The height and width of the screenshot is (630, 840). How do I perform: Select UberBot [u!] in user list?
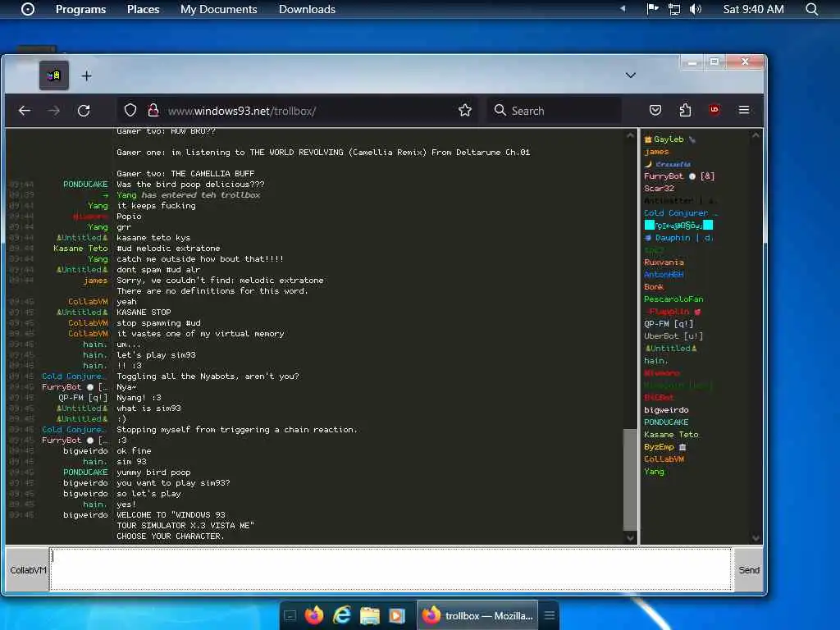tap(673, 336)
